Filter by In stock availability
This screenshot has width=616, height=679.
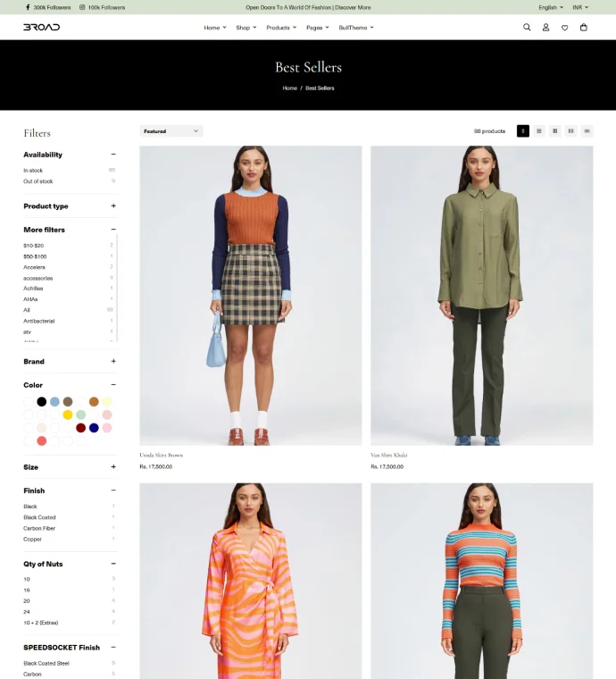(x=33, y=171)
